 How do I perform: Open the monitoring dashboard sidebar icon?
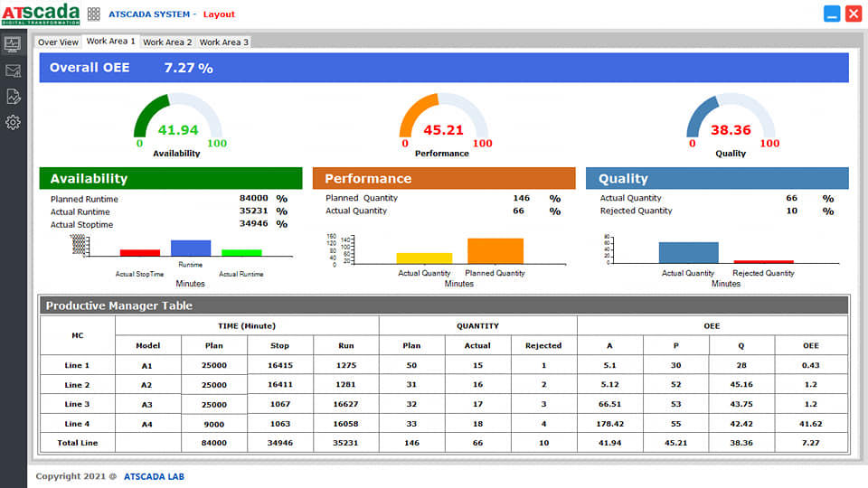[13, 43]
